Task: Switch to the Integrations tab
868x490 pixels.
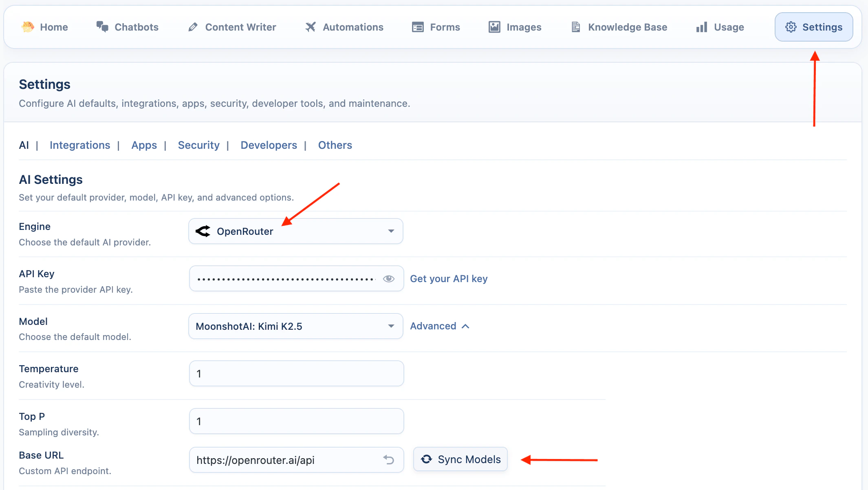Action: click(x=80, y=145)
